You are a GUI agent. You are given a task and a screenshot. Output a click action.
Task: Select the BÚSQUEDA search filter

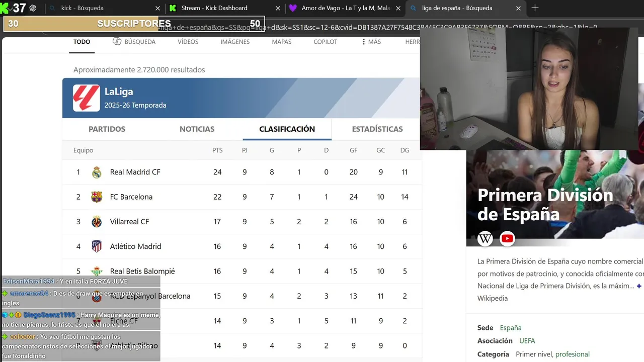click(134, 42)
